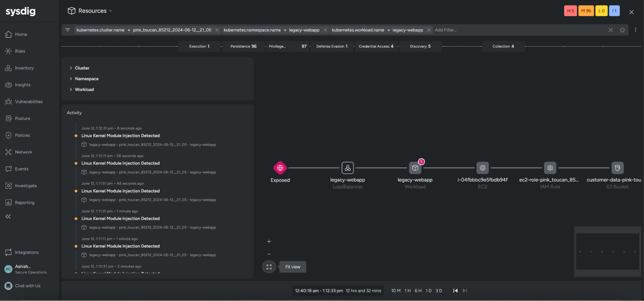Set time range to 1 D
The height and width of the screenshot is (301, 644).
(428, 291)
